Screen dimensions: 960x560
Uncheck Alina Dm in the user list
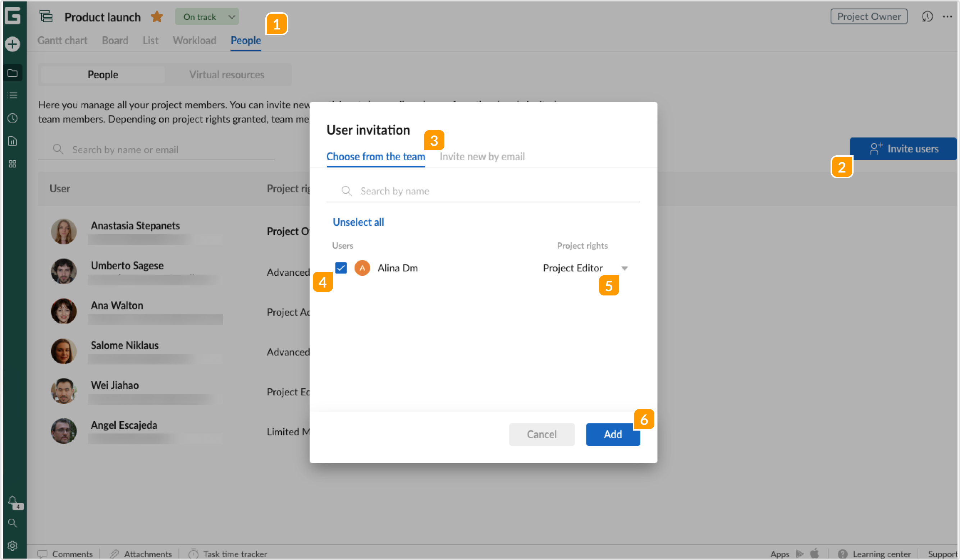pos(341,268)
